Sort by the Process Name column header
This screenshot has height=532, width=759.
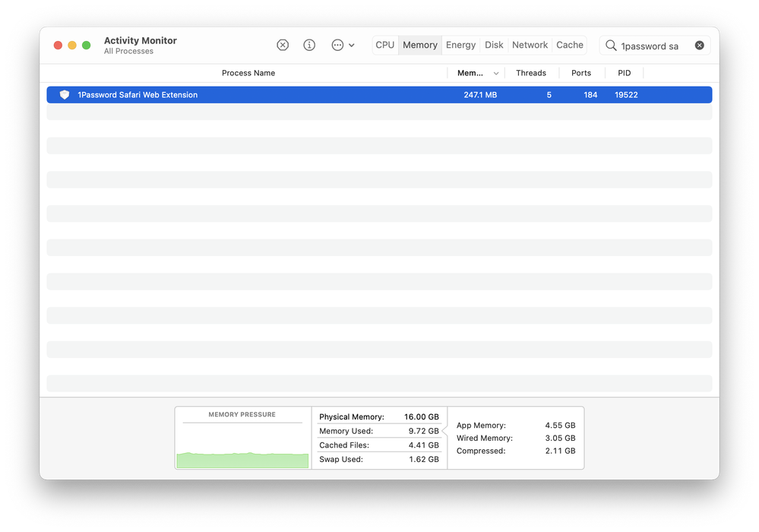click(x=248, y=73)
